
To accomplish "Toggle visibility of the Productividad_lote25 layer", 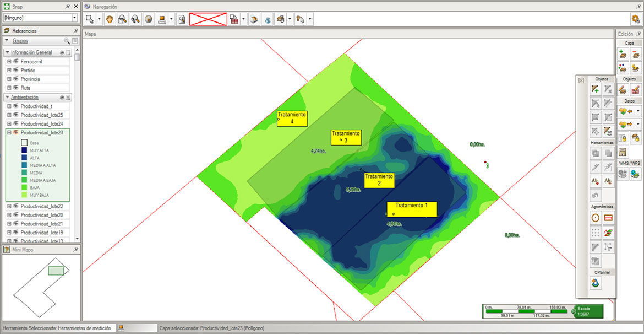I will [16, 115].
